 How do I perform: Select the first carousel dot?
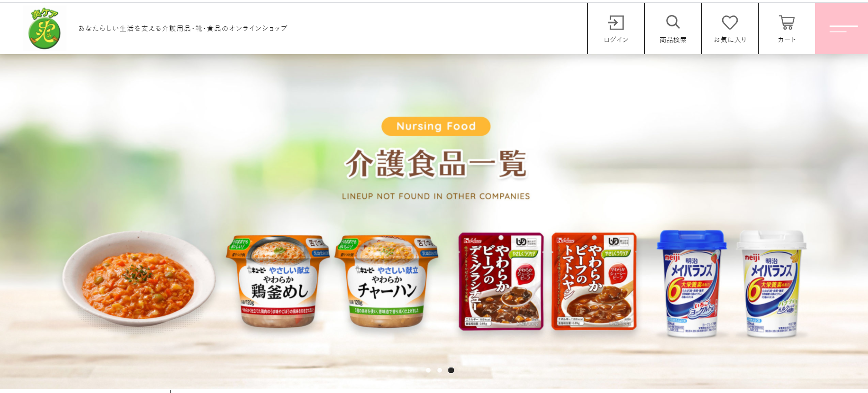[428, 370]
